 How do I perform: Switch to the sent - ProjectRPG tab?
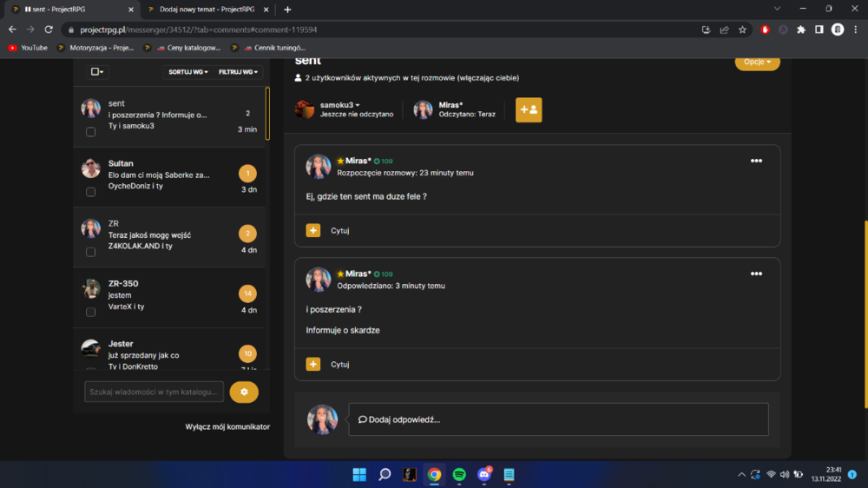74,10
